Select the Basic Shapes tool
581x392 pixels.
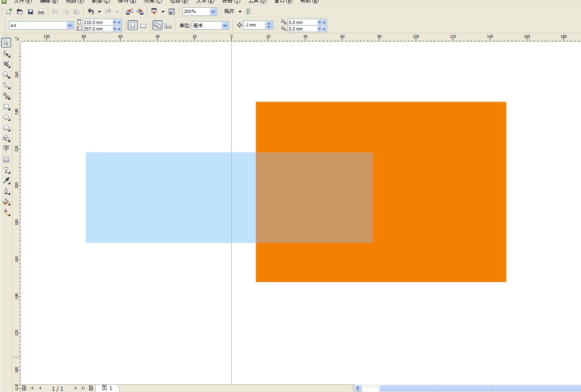6,138
